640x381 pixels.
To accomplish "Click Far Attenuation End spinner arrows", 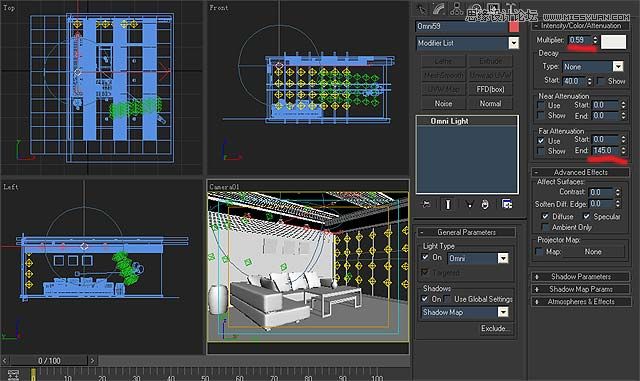I will pos(623,151).
